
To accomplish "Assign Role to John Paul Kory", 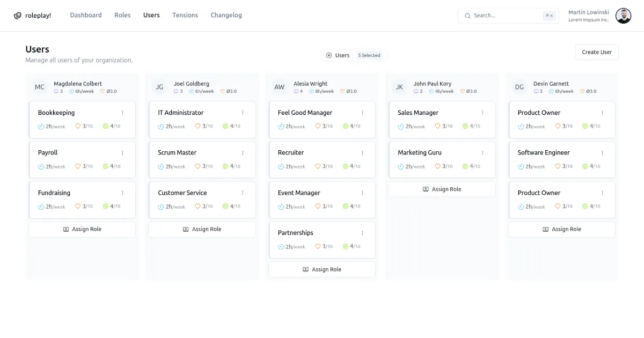I will tap(442, 189).
